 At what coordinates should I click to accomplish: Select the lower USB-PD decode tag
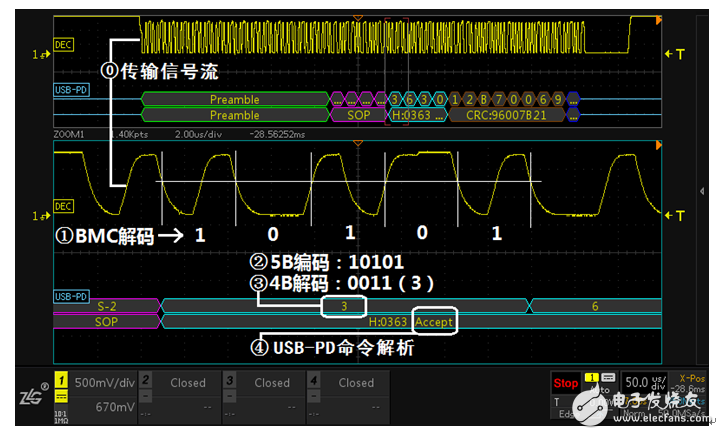[70, 297]
